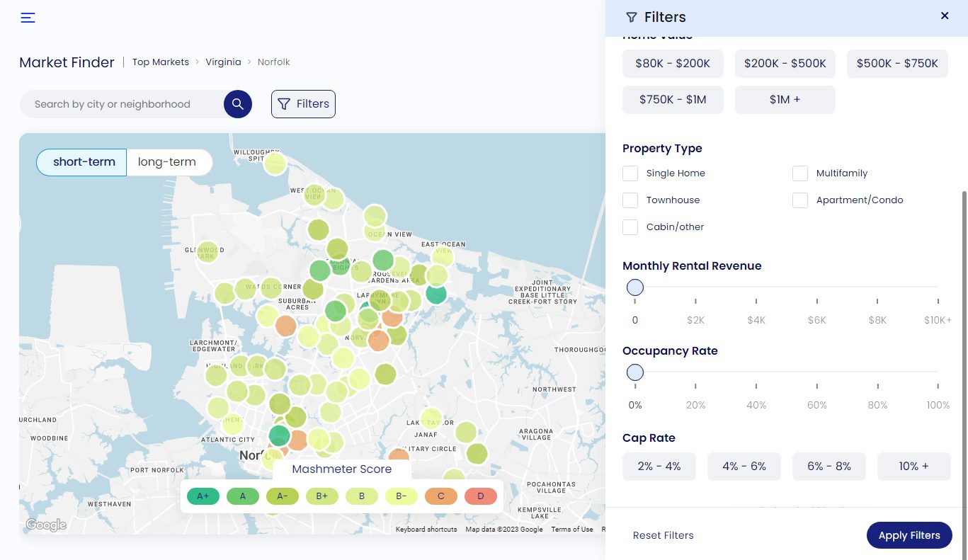Click the magnifier search button

[x=238, y=104]
